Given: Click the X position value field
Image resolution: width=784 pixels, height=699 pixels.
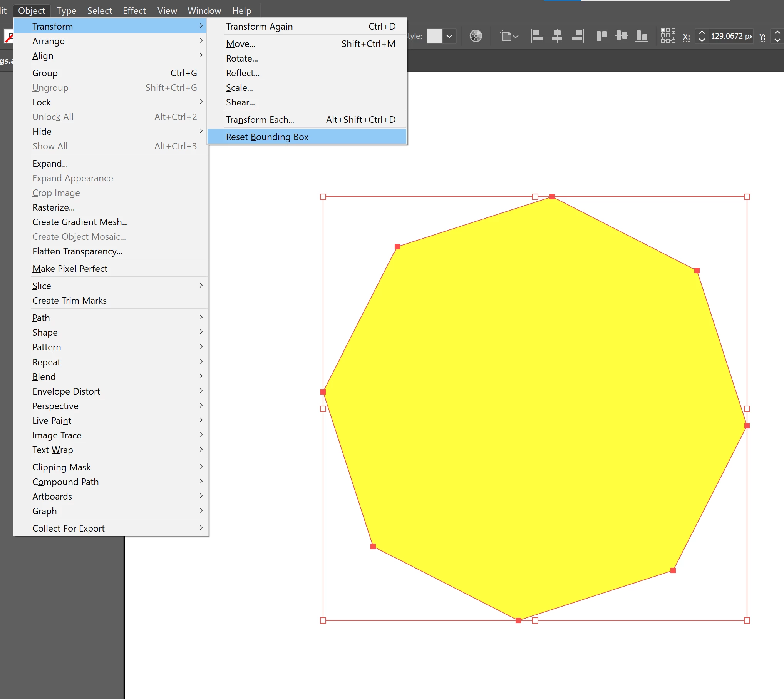Looking at the screenshot, I should 730,36.
